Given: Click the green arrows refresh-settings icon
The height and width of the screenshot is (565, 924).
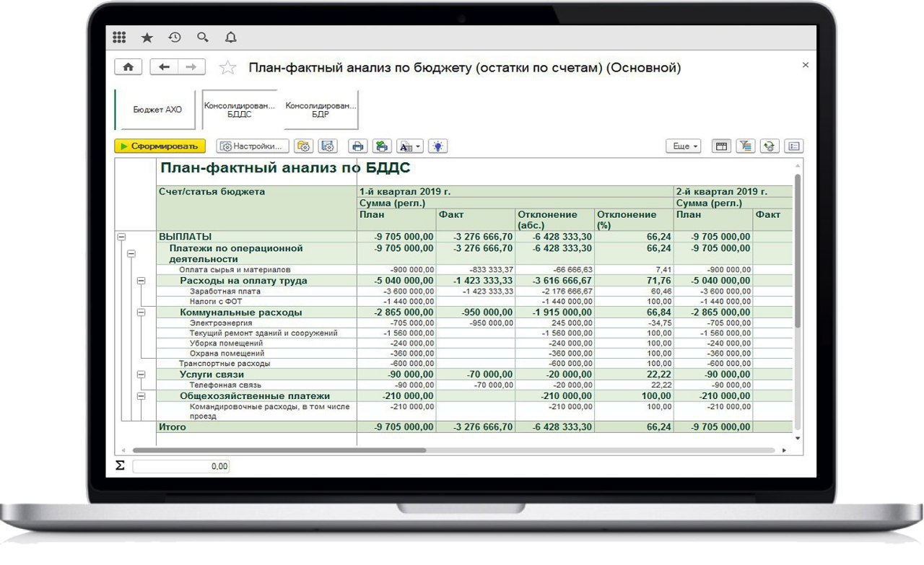Looking at the screenshot, I should [770, 146].
